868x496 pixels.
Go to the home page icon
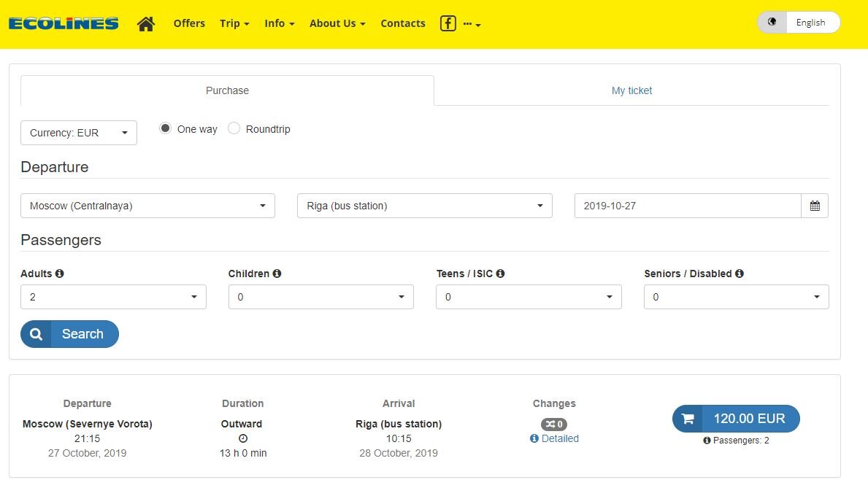pyautogui.click(x=146, y=24)
